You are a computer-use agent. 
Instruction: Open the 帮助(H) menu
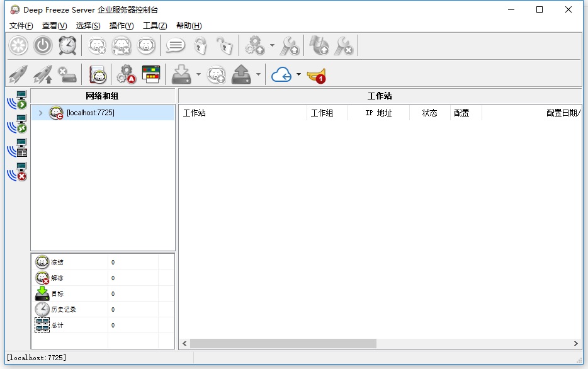pyautogui.click(x=189, y=25)
